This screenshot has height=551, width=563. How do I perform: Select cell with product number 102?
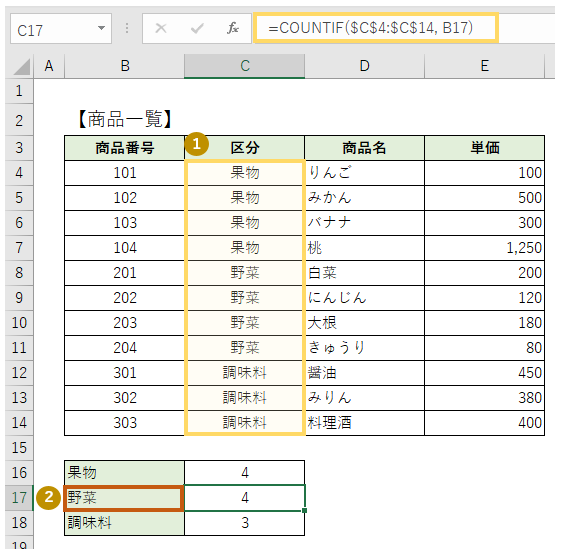coord(125,198)
